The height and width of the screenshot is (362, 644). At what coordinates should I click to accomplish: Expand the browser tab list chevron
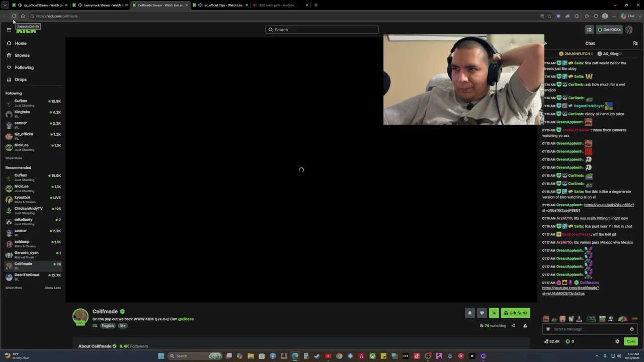(x=5, y=5)
